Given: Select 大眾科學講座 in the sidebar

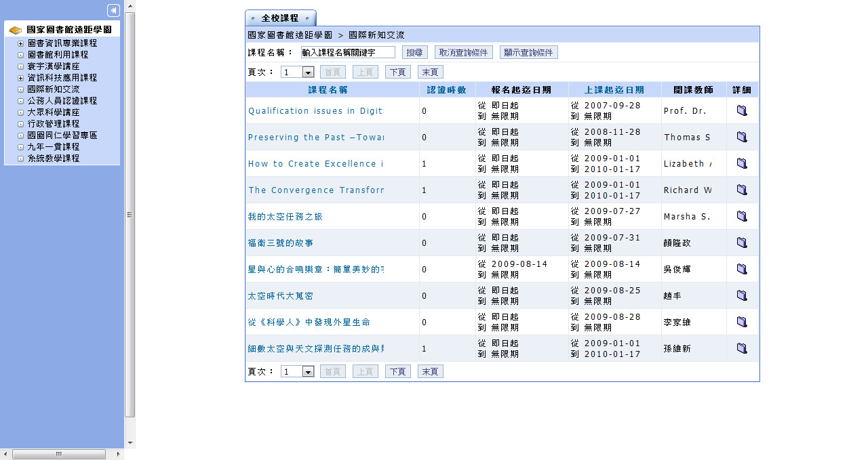Looking at the screenshot, I should tap(54, 112).
